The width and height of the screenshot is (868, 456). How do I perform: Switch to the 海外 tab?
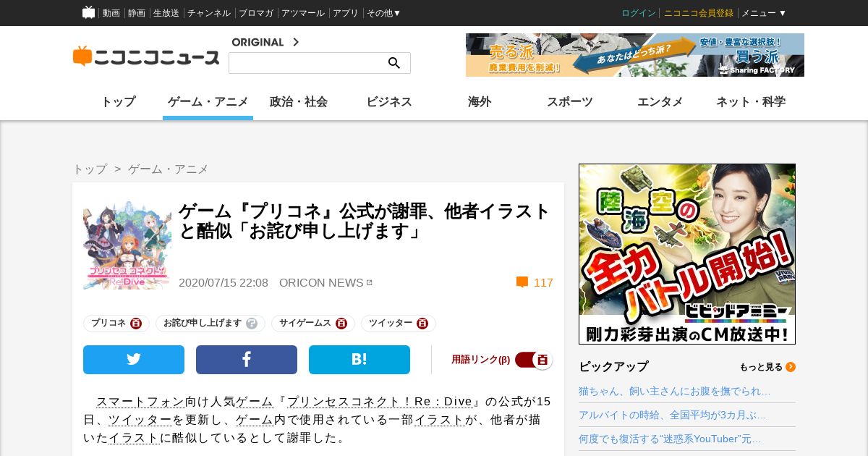(x=480, y=102)
